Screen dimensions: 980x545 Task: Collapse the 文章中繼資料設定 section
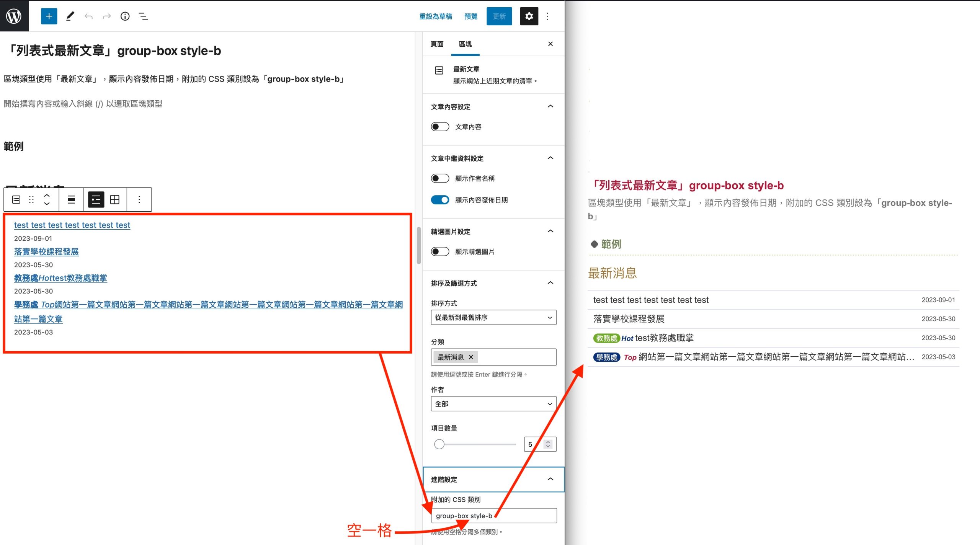[494, 158]
